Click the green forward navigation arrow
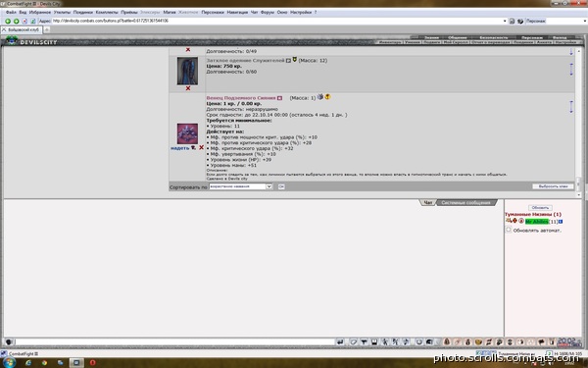 click(16, 21)
